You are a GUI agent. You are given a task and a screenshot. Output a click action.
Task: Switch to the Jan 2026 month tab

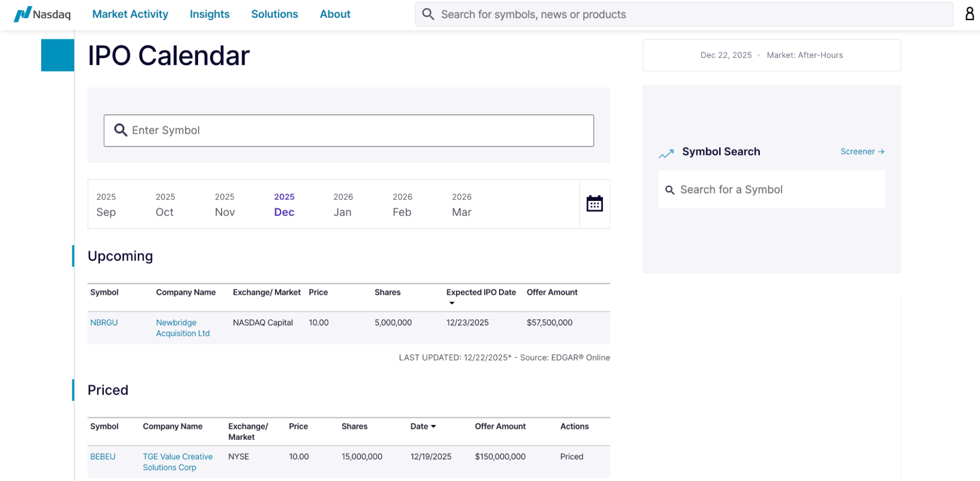pyautogui.click(x=343, y=204)
